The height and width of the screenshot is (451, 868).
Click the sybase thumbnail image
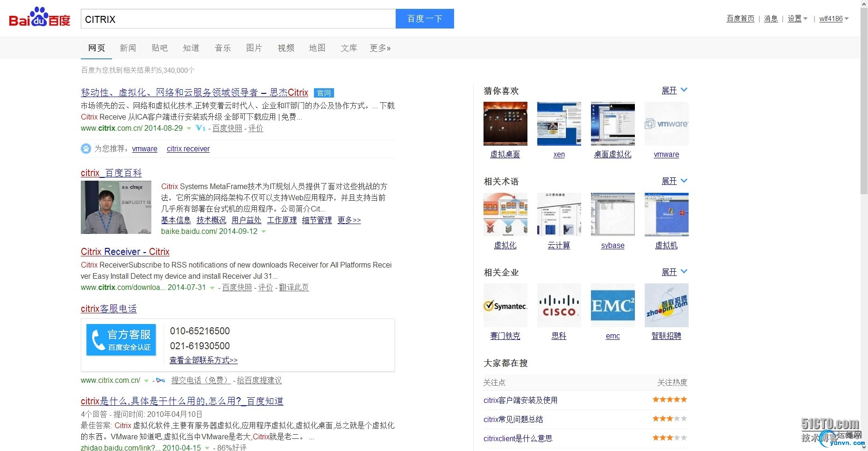click(x=612, y=214)
